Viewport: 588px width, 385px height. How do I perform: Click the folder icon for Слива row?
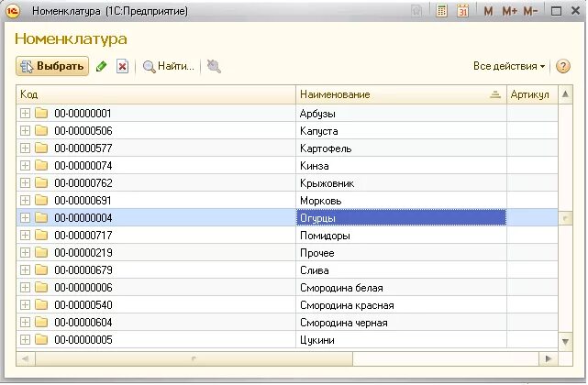[x=41, y=269]
